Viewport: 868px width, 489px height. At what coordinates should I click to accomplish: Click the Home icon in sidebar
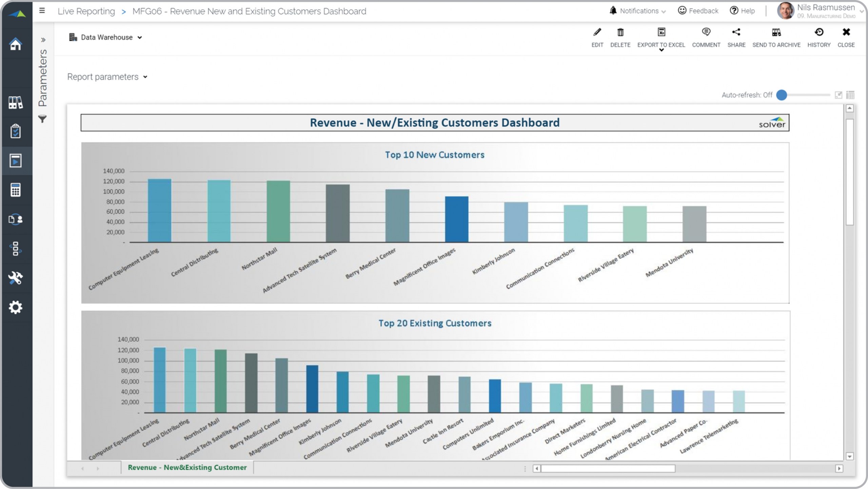tap(16, 44)
